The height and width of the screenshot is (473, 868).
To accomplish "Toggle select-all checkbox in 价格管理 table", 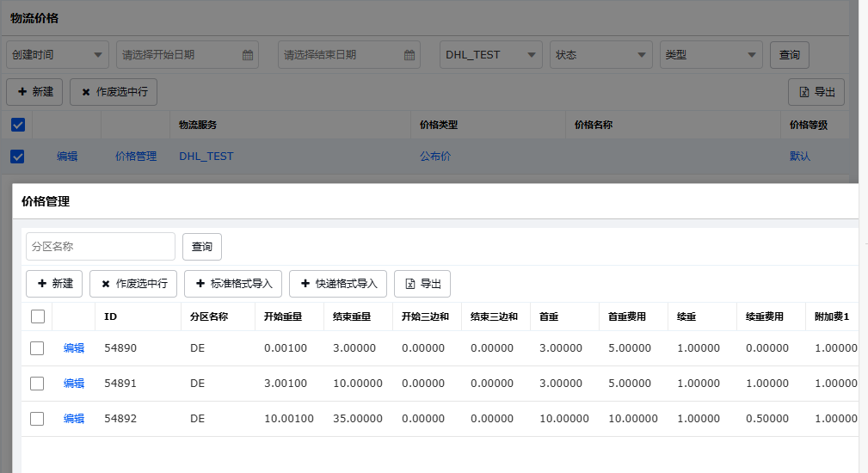I will [38, 316].
